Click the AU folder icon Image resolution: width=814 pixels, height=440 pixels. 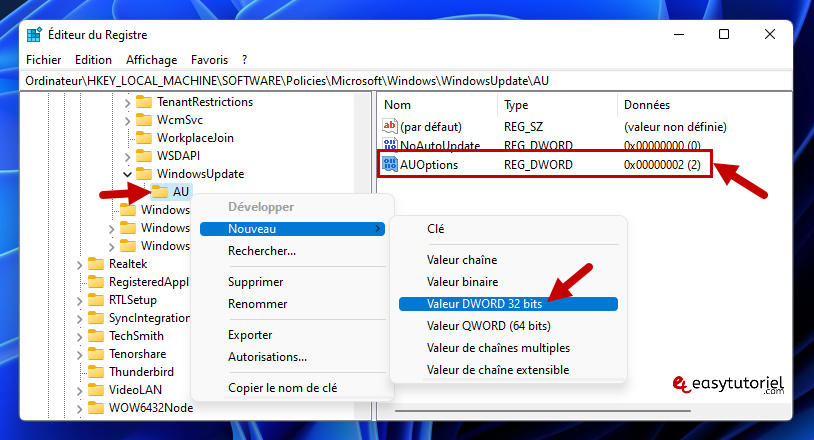coord(160,191)
